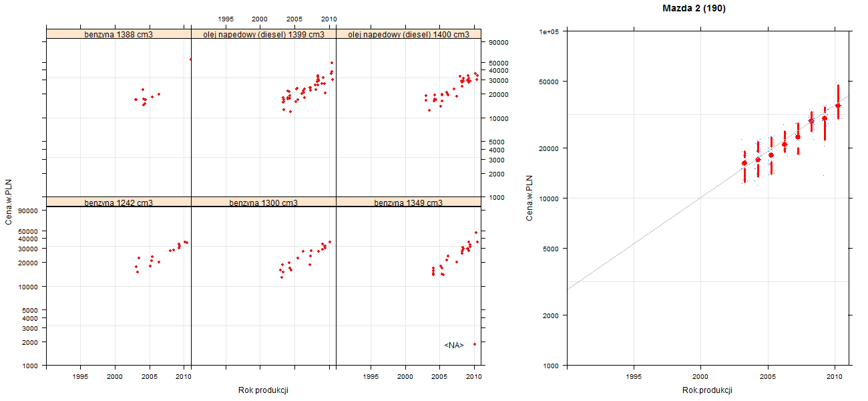The image size is (868, 401).
Task: Click "2000" below the benzyna 1349 cm3 panel
Action: tap(405, 377)
